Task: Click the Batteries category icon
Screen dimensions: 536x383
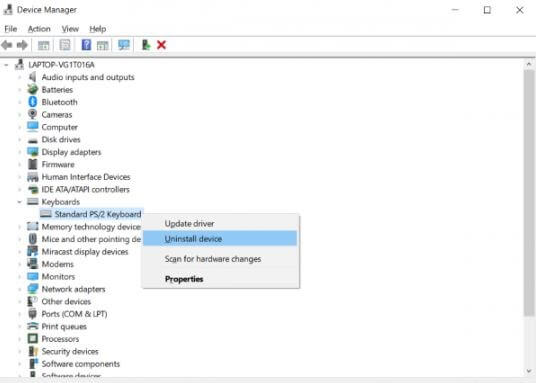Action: click(x=32, y=90)
